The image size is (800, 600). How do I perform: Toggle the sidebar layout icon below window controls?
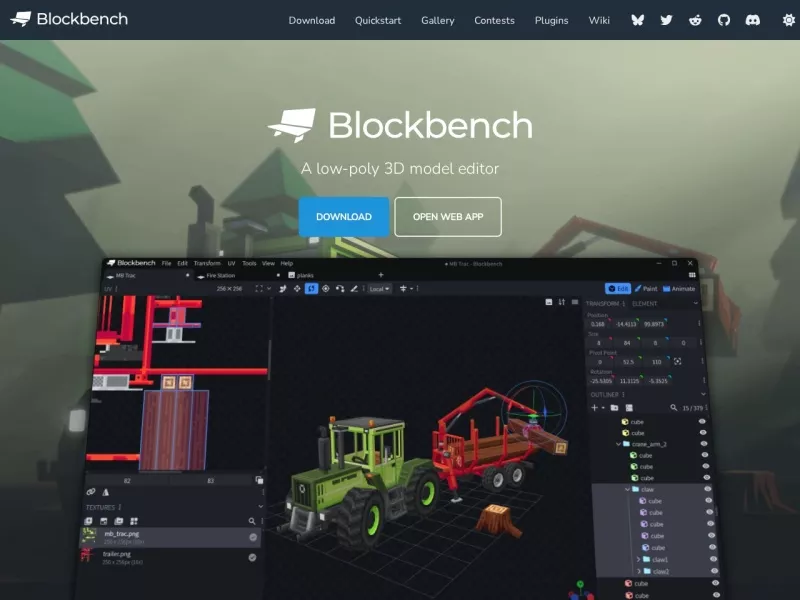click(692, 275)
